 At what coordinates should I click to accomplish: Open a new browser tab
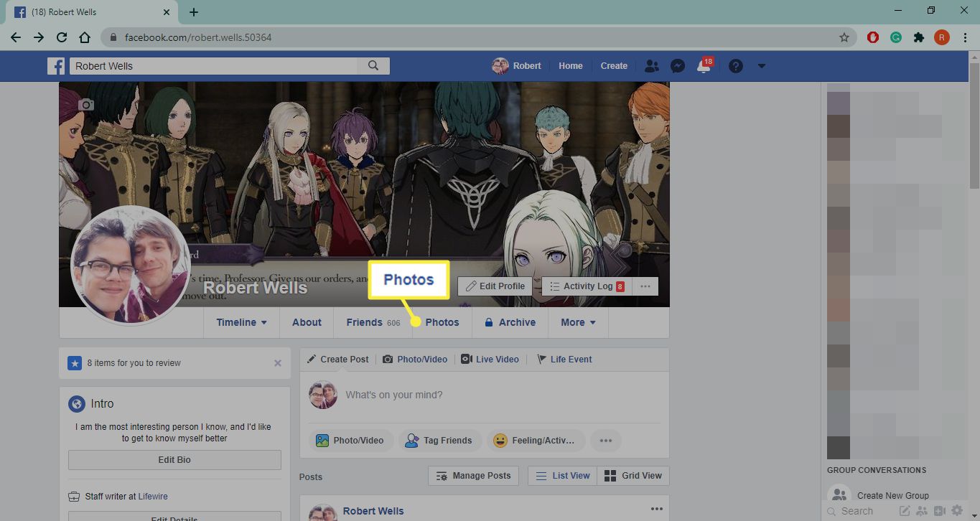tap(194, 12)
